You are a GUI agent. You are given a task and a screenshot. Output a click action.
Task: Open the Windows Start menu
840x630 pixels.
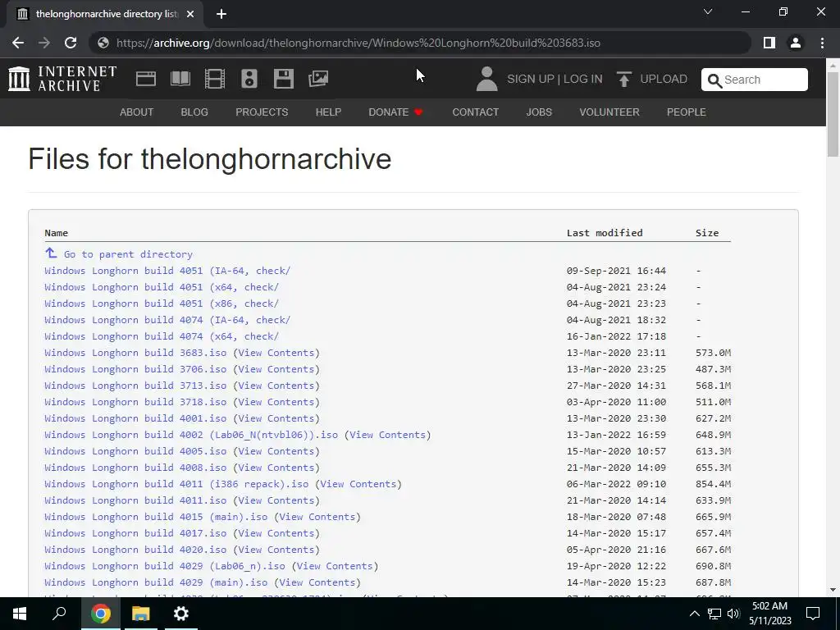(20, 614)
